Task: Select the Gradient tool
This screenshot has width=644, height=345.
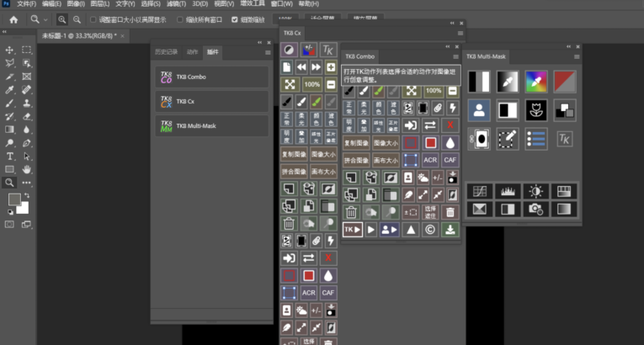Action: (x=9, y=130)
